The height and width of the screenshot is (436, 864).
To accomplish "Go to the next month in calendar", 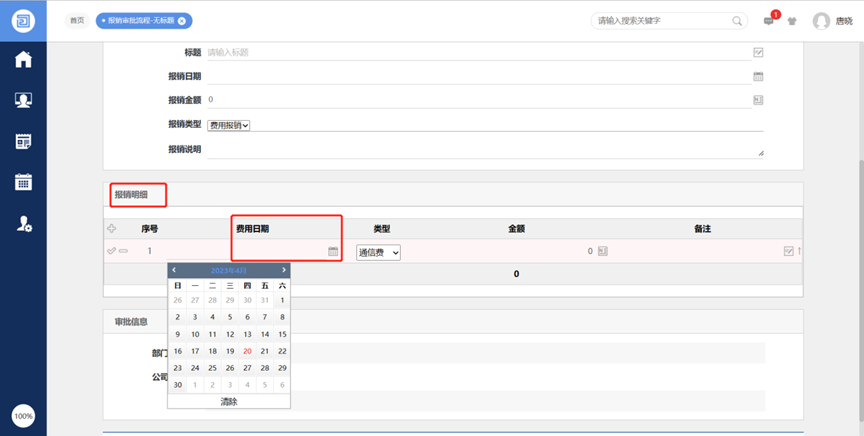I will pos(284,270).
